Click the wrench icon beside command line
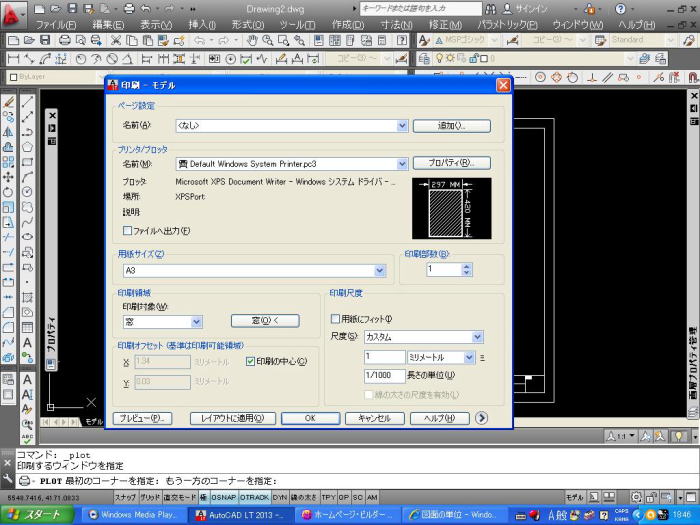Viewport: 700px width, 525px height. click(8, 479)
